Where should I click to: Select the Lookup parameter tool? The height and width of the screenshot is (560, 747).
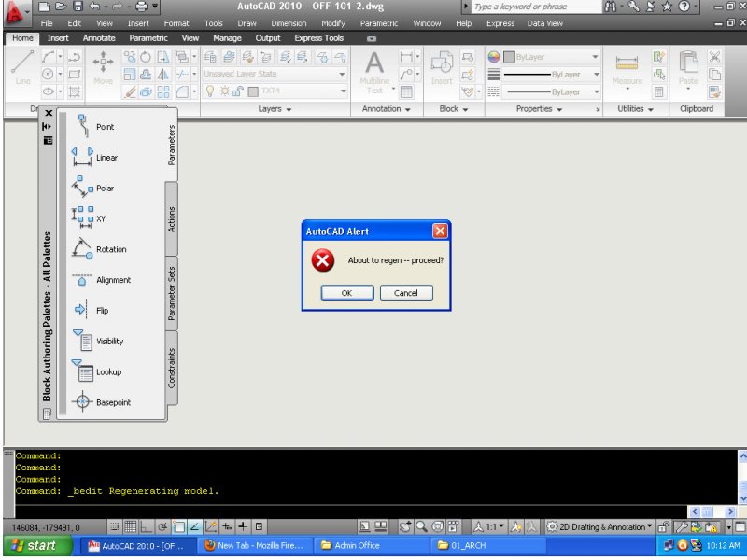click(96, 371)
